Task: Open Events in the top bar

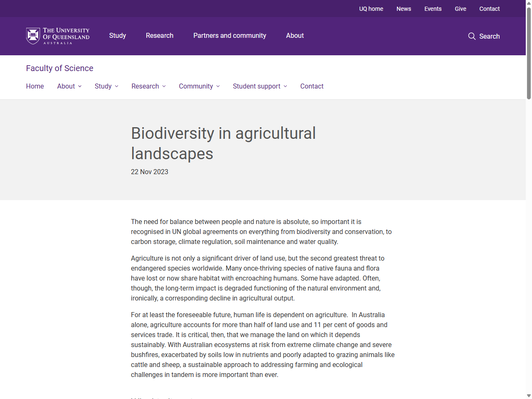Action: pyautogui.click(x=433, y=9)
